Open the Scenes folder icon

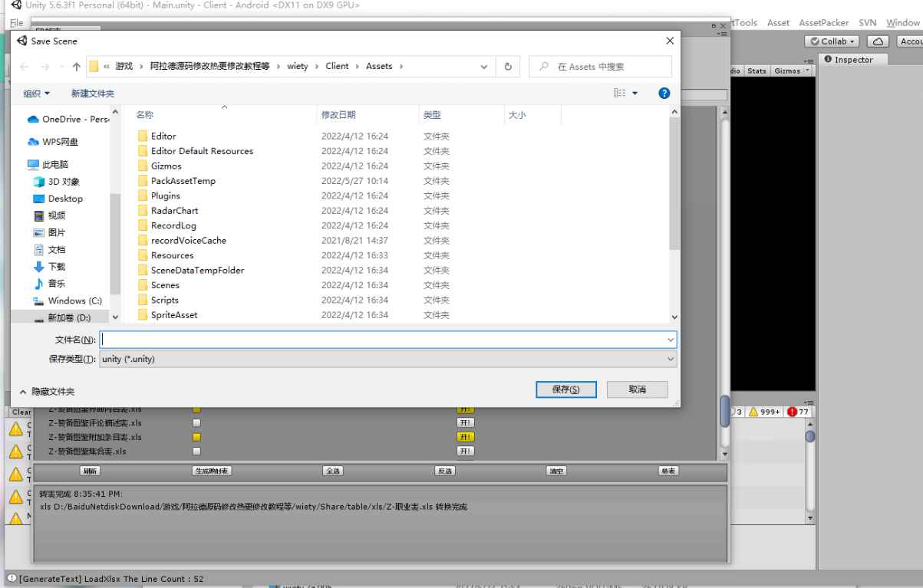pyautogui.click(x=143, y=285)
